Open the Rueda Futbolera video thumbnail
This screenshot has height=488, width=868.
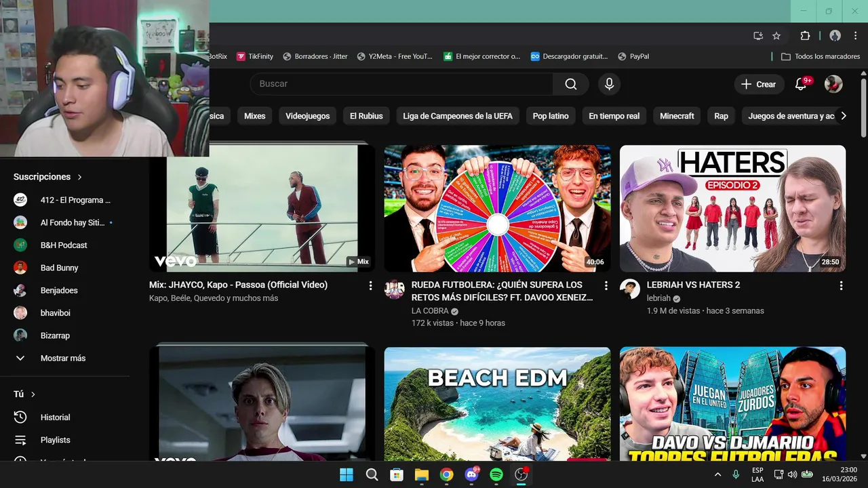(497, 209)
